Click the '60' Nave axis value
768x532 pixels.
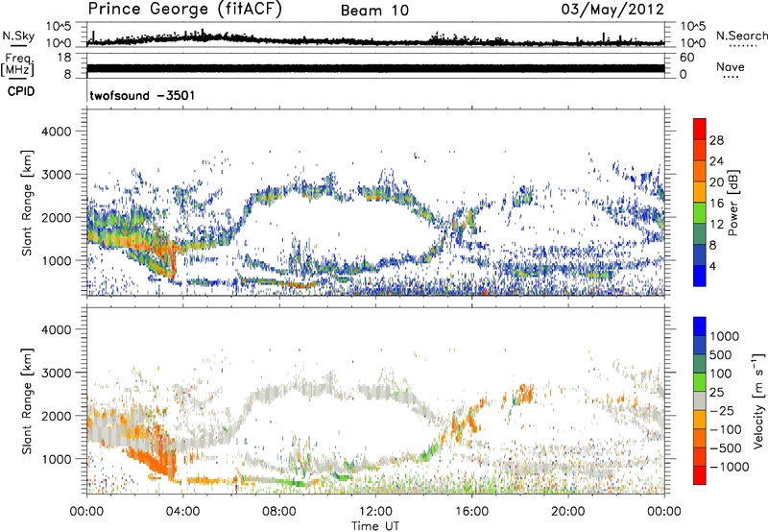[686, 58]
